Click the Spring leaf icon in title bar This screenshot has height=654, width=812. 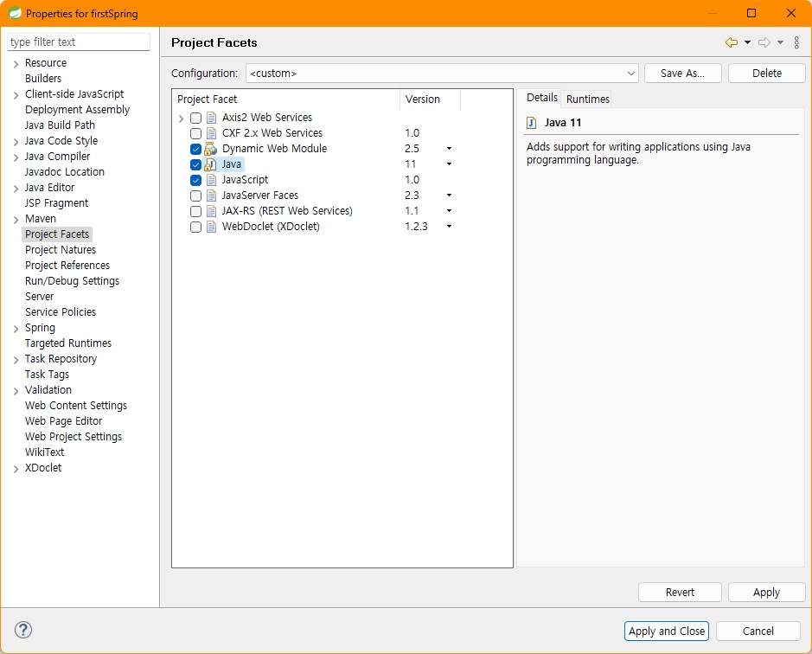pyautogui.click(x=15, y=13)
